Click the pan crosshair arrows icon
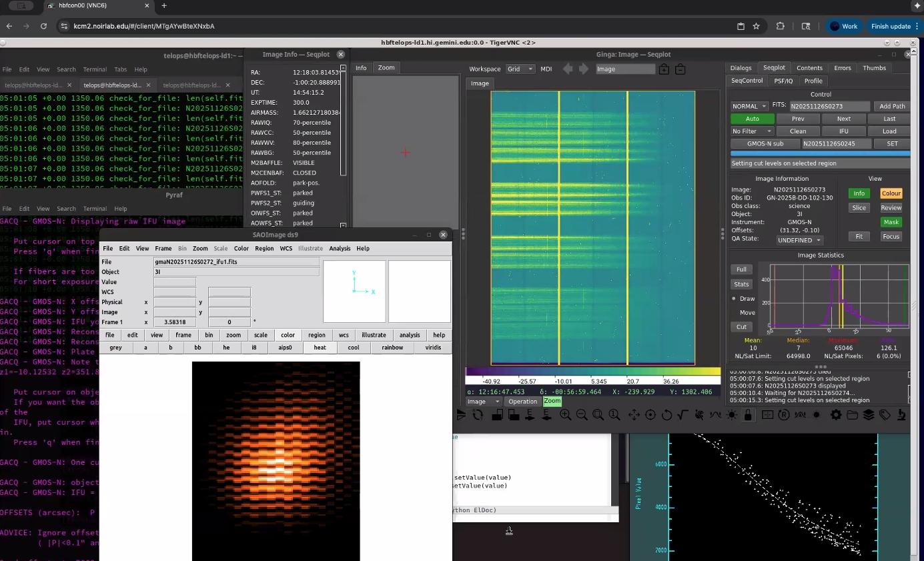This screenshot has width=924, height=561. [x=634, y=415]
